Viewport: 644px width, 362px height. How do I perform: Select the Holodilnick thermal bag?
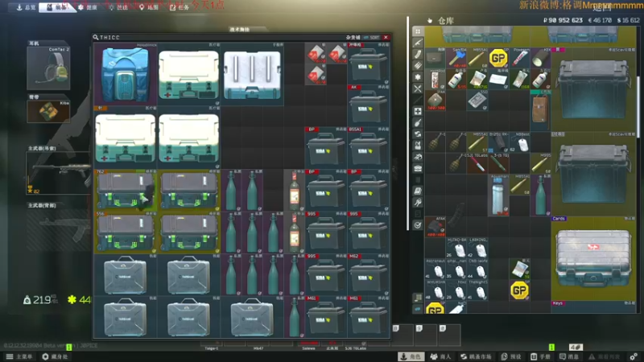tap(126, 74)
